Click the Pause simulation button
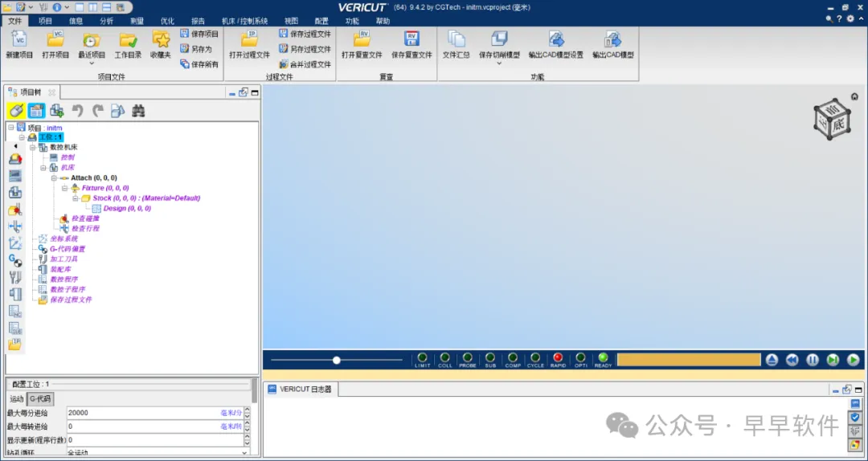 click(x=812, y=360)
